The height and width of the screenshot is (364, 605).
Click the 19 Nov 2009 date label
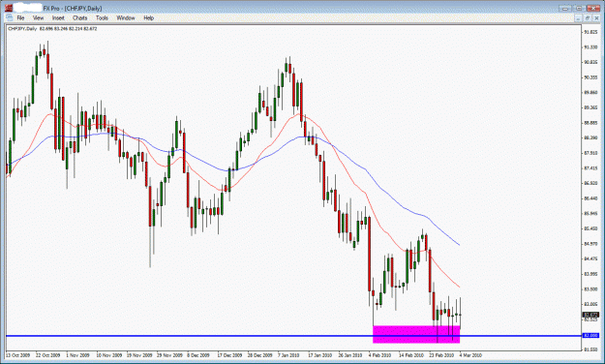[x=138, y=355]
